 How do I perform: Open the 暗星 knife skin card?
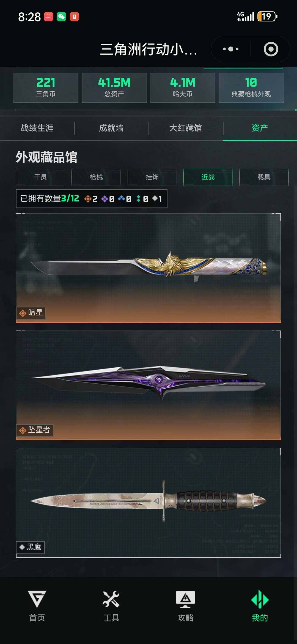[x=148, y=268]
